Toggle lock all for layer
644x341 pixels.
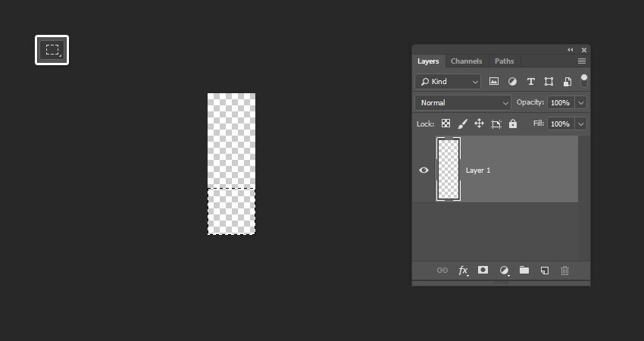(513, 124)
